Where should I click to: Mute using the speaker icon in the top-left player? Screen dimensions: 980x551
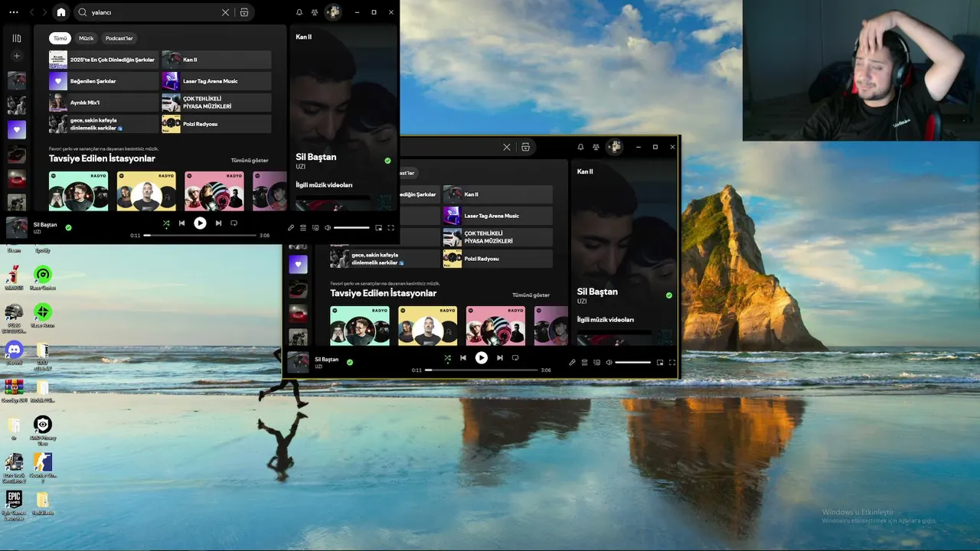point(328,227)
